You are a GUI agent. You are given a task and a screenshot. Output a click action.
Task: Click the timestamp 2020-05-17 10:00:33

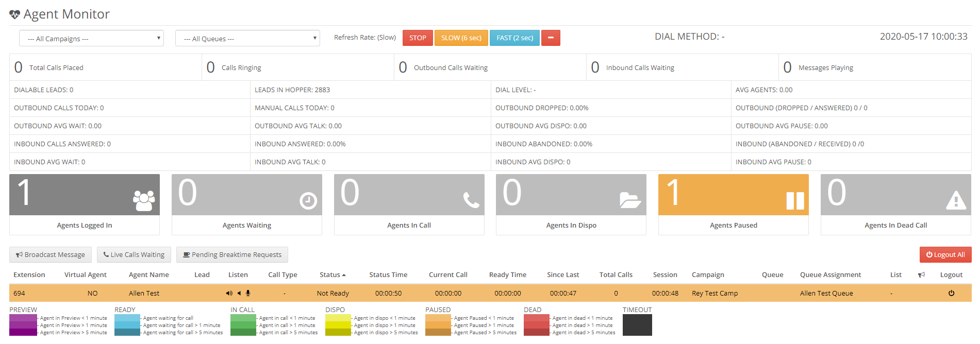pyautogui.click(x=923, y=37)
